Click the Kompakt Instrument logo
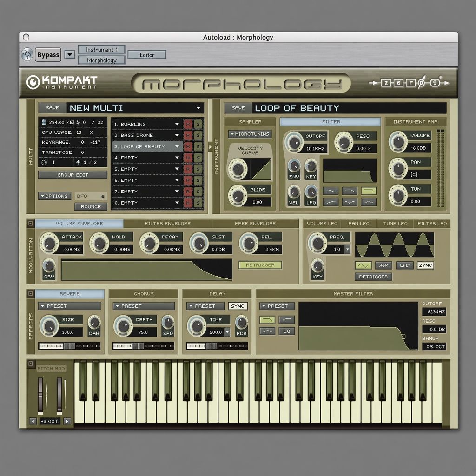 click(62, 82)
